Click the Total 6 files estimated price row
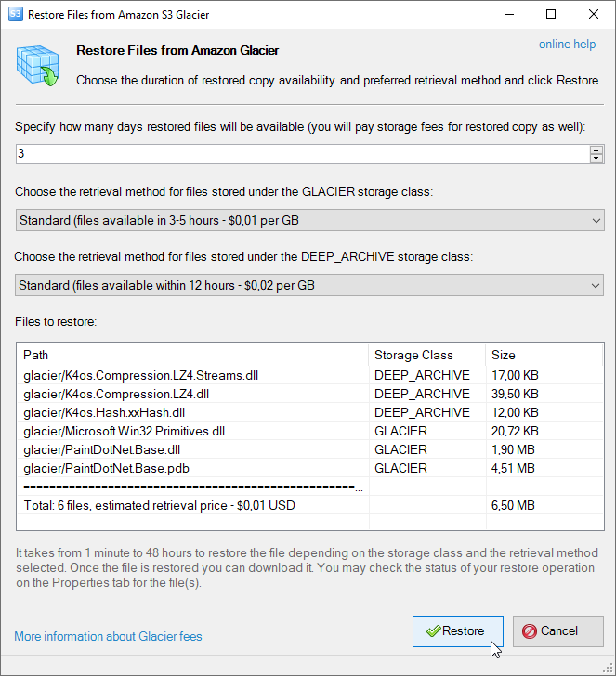 (x=310, y=505)
